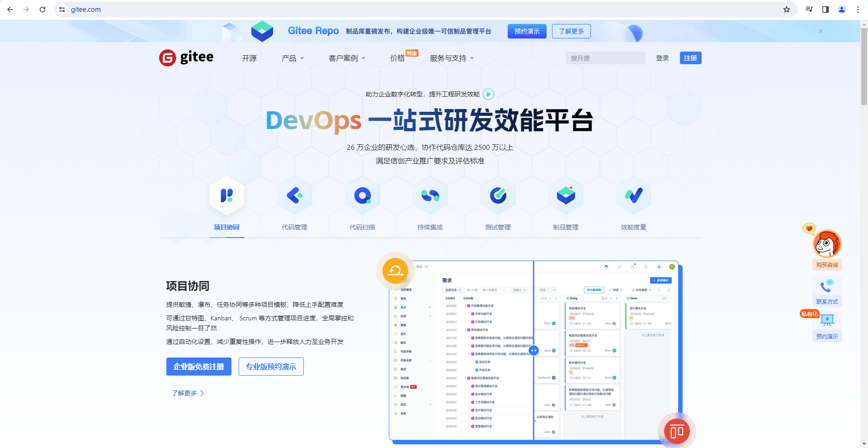This screenshot has width=868, height=448.
Task: Click the 企业版免费注册 button
Action: click(x=199, y=367)
